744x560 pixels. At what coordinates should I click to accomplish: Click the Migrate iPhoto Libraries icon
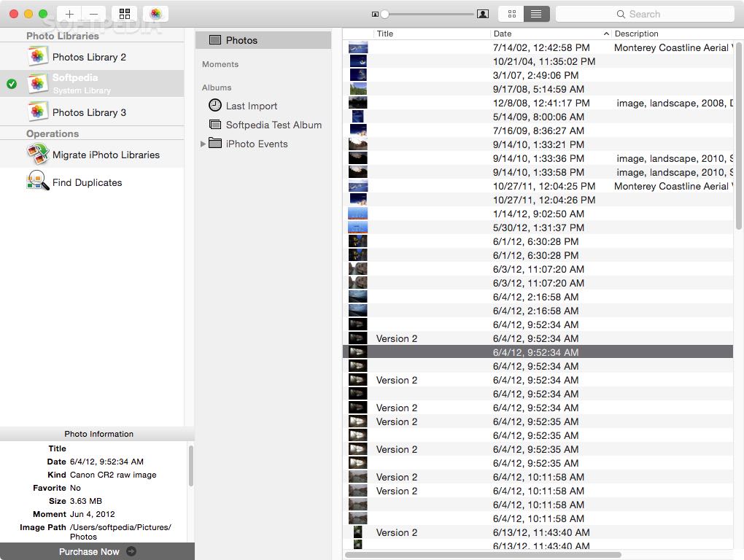[x=38, y=154]
